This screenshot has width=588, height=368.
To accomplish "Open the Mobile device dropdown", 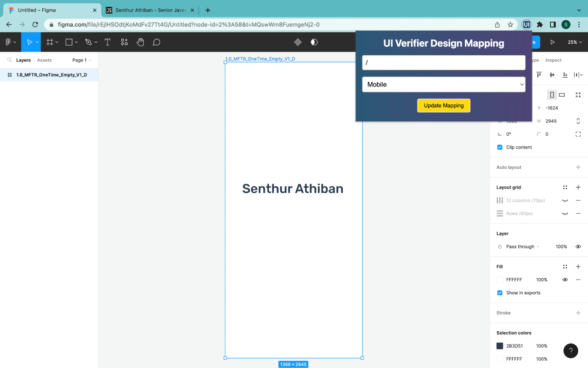I will 444,84.
